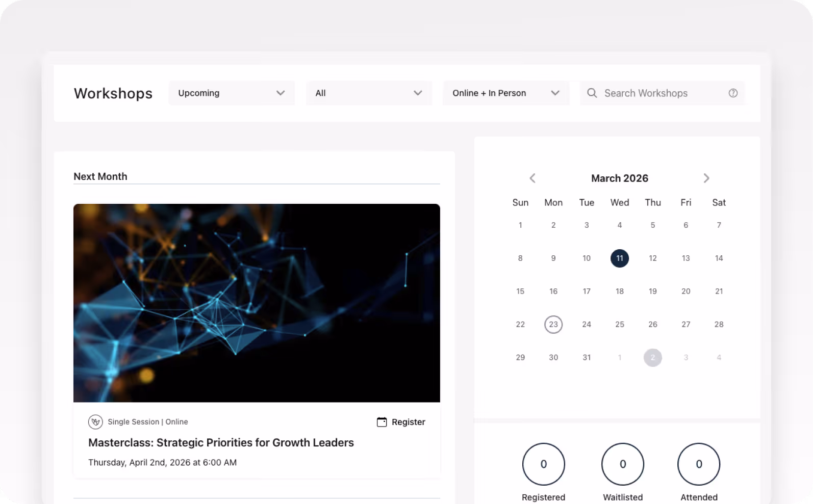This screenshot has height=504, width=813.
Task: Open Masterclass: Strategic Priorities workshop title
Action: coord(221,443)
